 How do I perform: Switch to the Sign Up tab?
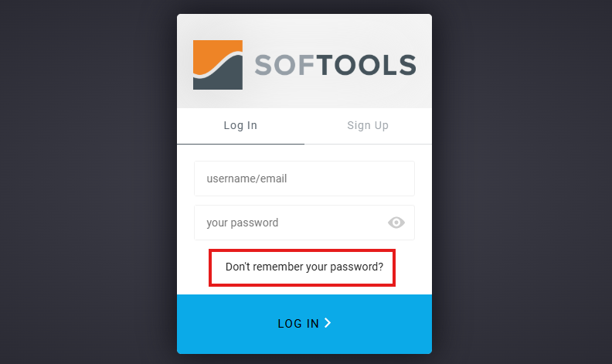coord(368,126)
